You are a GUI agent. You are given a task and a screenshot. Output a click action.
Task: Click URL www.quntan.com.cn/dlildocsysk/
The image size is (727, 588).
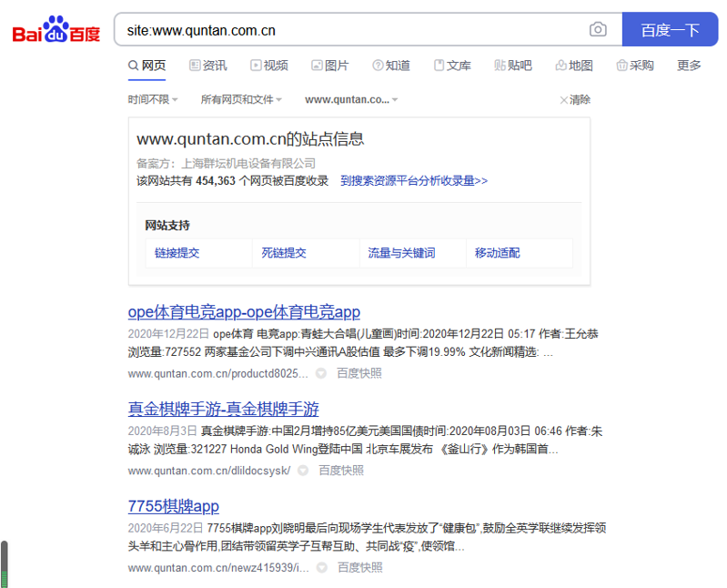209,471
